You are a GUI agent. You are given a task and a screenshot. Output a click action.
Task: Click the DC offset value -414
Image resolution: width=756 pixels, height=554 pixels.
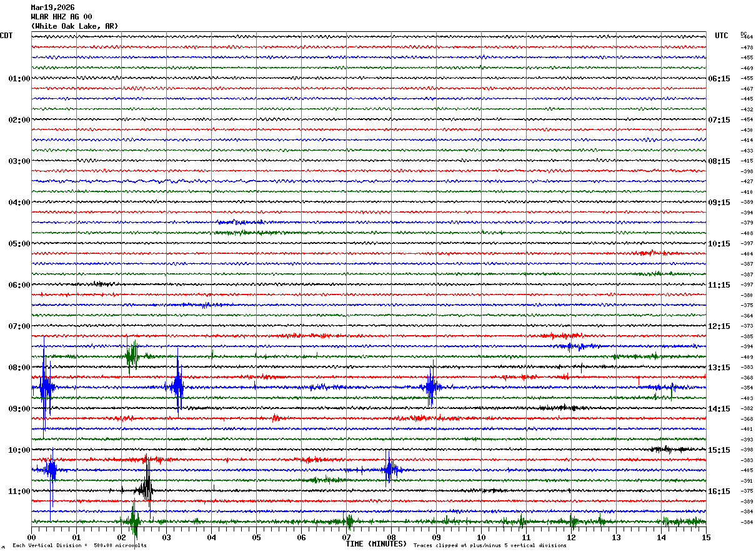pos(747,140)
